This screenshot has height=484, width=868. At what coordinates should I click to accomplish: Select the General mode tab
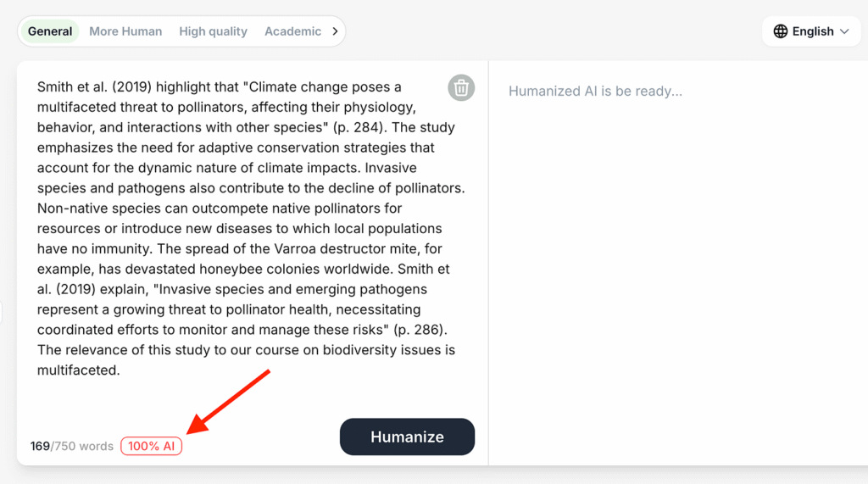click(50, 31)
